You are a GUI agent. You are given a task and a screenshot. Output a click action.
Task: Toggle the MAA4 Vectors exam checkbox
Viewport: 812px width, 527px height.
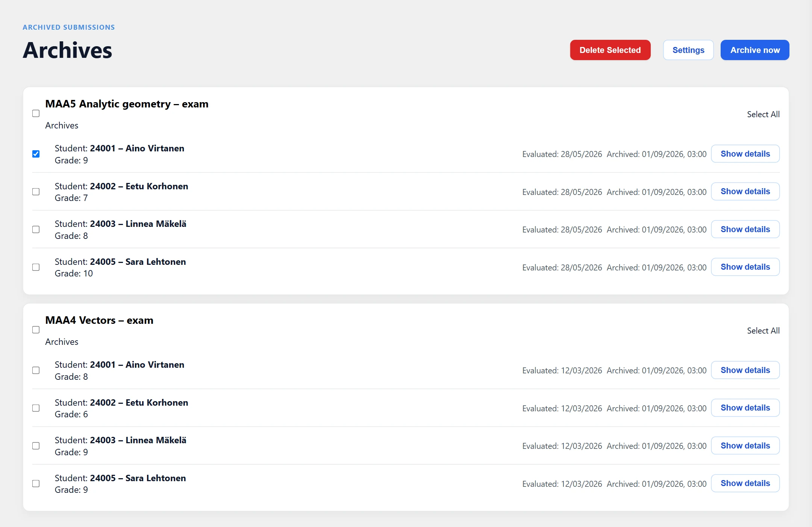[36, 330]
